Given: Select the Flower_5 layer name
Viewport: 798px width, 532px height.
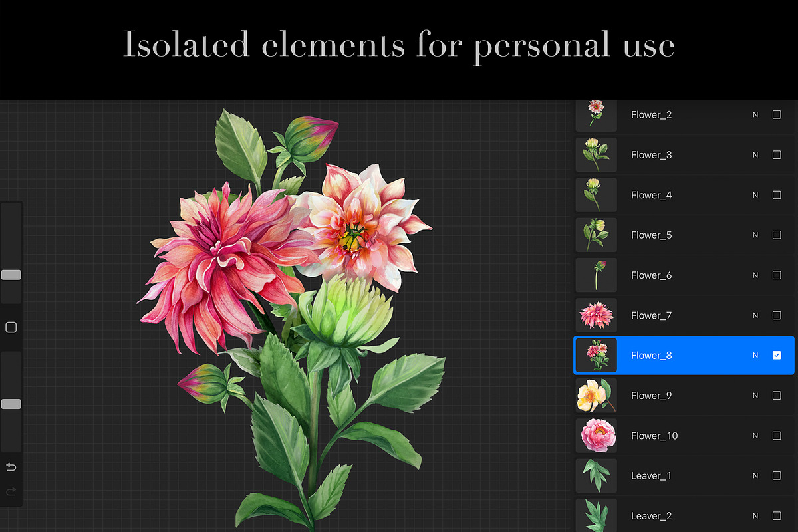Looking at the screenshot, I should point(652,235).
